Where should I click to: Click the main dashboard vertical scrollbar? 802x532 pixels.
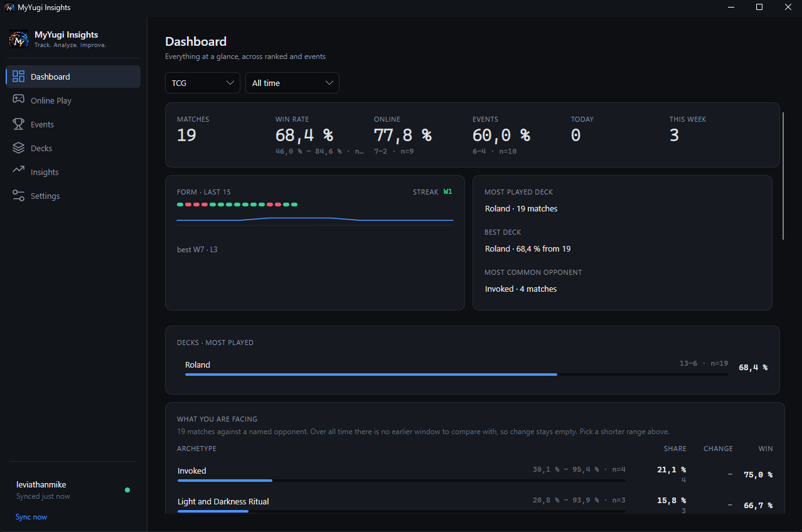(x=783, y=176)
